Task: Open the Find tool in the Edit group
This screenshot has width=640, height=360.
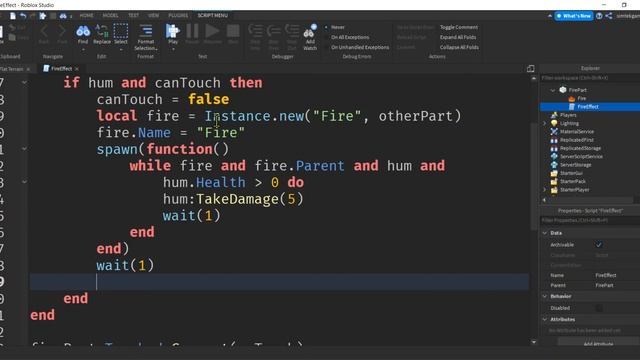Action: point(83,32)
